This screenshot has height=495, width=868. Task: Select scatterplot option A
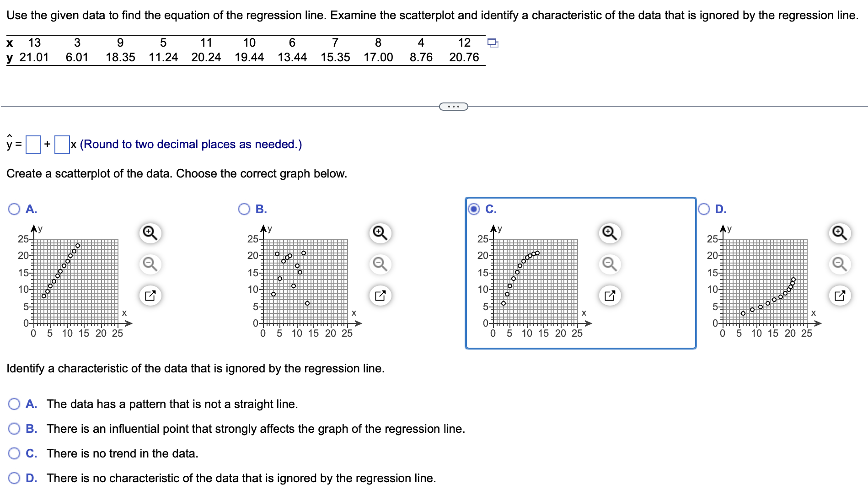(x=14, y=209)
